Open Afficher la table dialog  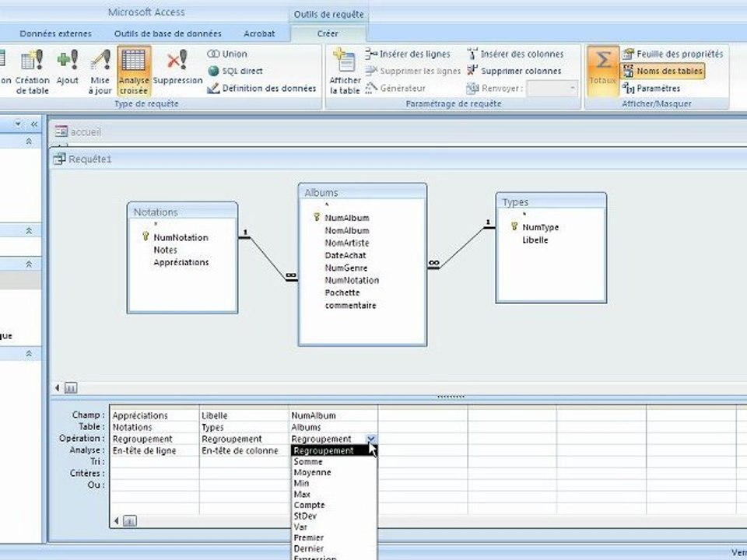pyautogui.click(x=345, y=72)
